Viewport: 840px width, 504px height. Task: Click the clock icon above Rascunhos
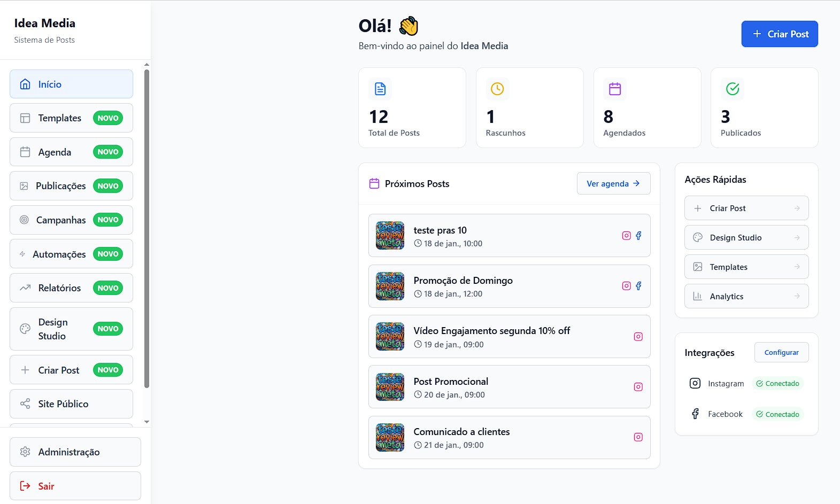(497, 89)
